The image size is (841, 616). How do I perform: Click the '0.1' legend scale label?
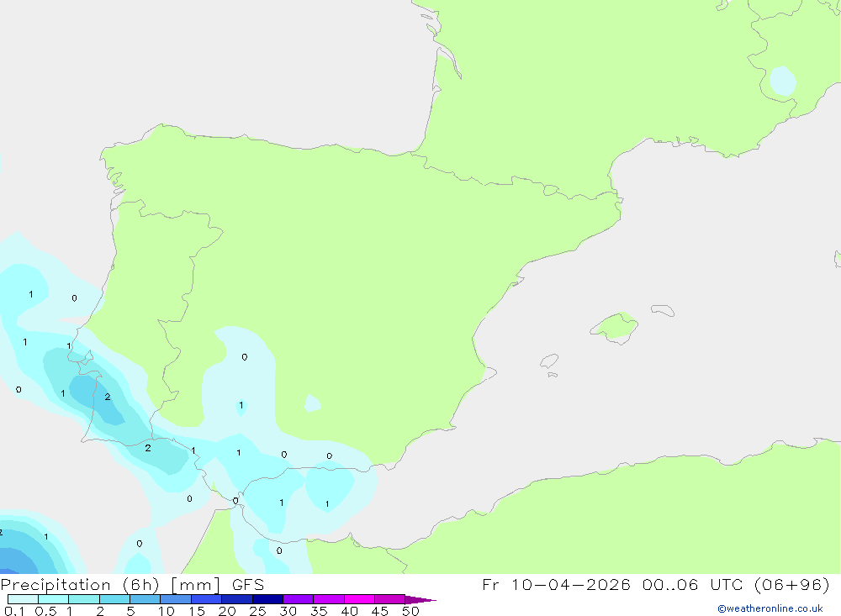(14, 611)
